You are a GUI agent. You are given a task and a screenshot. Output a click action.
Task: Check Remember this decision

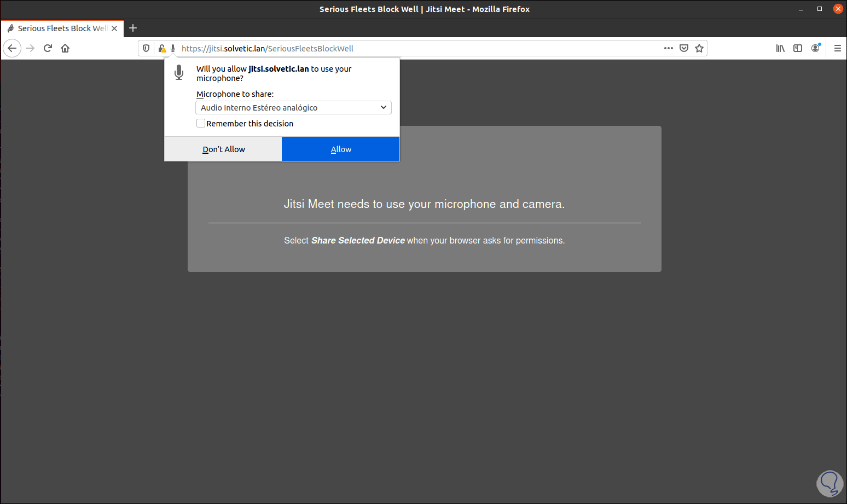(x=201, y=124)
